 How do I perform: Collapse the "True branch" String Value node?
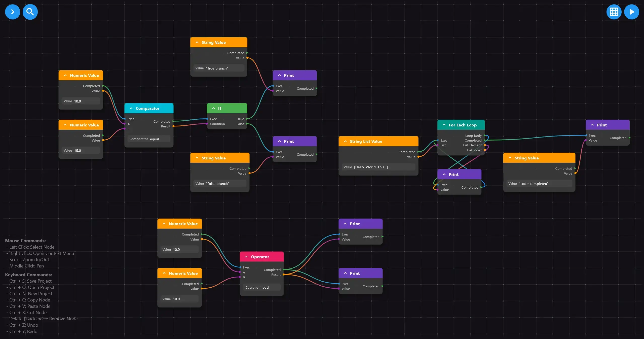tap(197, 43)
